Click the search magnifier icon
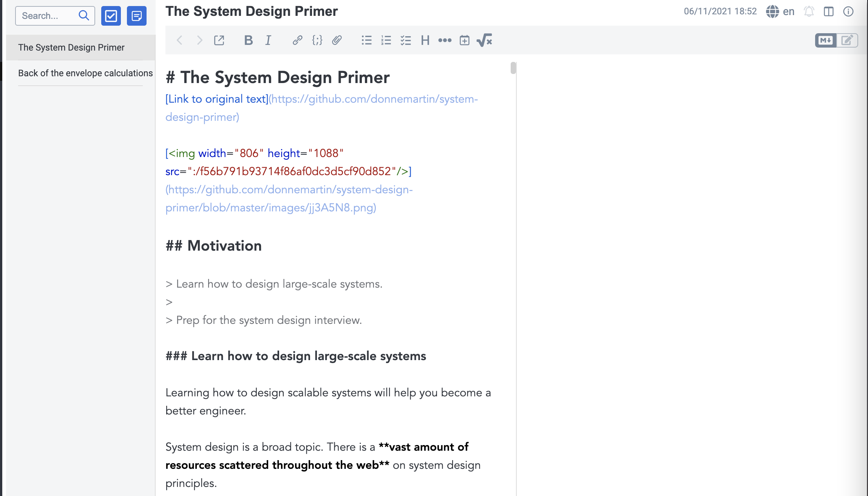868x496 pixels. 84,15
